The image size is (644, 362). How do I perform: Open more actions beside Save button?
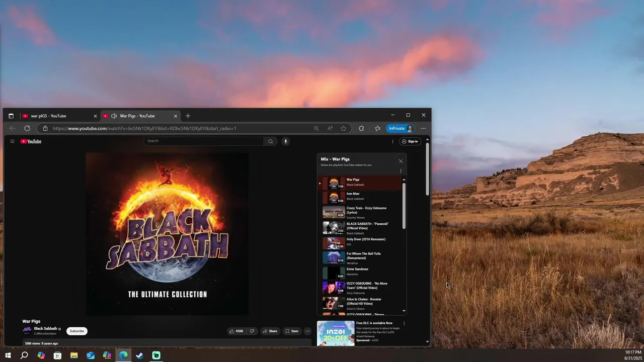point(307,331)
